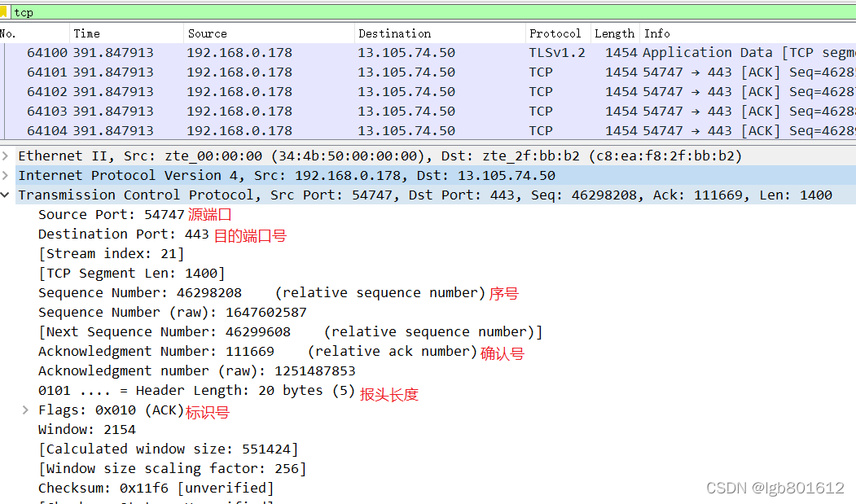Expand the Internet Protocol Version 4 node

click(6, 175)
